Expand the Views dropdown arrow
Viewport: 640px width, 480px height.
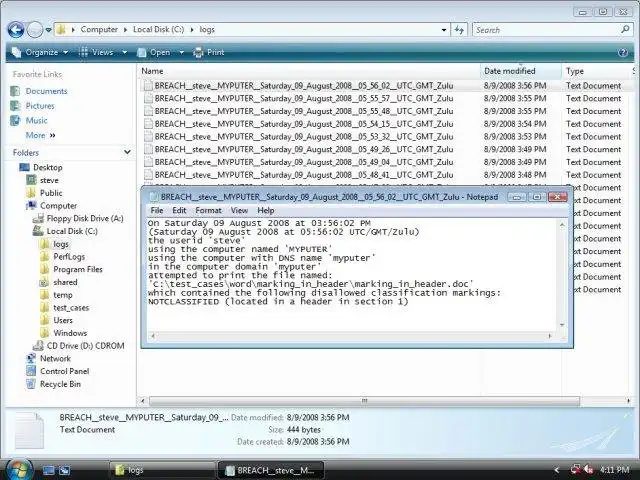124,53
